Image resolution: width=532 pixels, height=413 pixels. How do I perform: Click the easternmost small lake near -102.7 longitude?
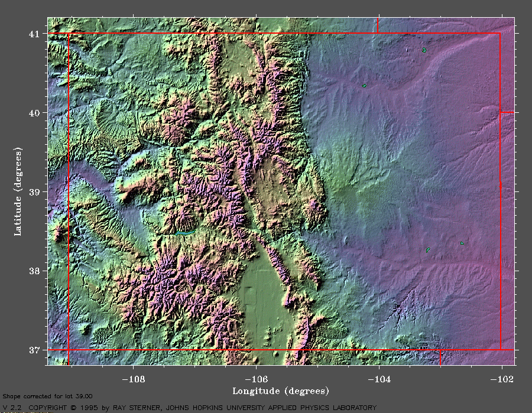[462, 243]
